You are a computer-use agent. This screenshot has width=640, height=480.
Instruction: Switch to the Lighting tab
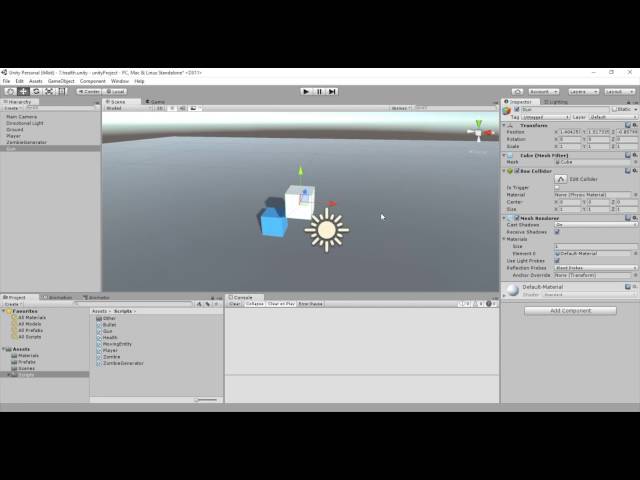[556, 102]
